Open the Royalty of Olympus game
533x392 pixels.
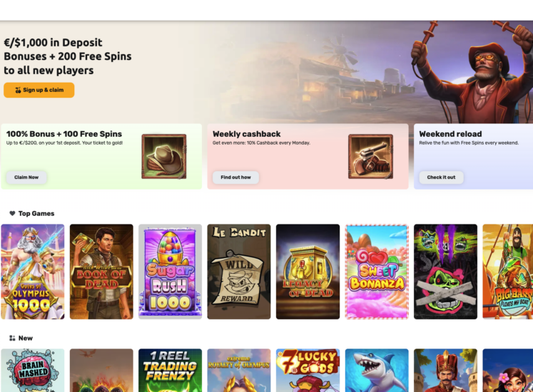(239, 370)
